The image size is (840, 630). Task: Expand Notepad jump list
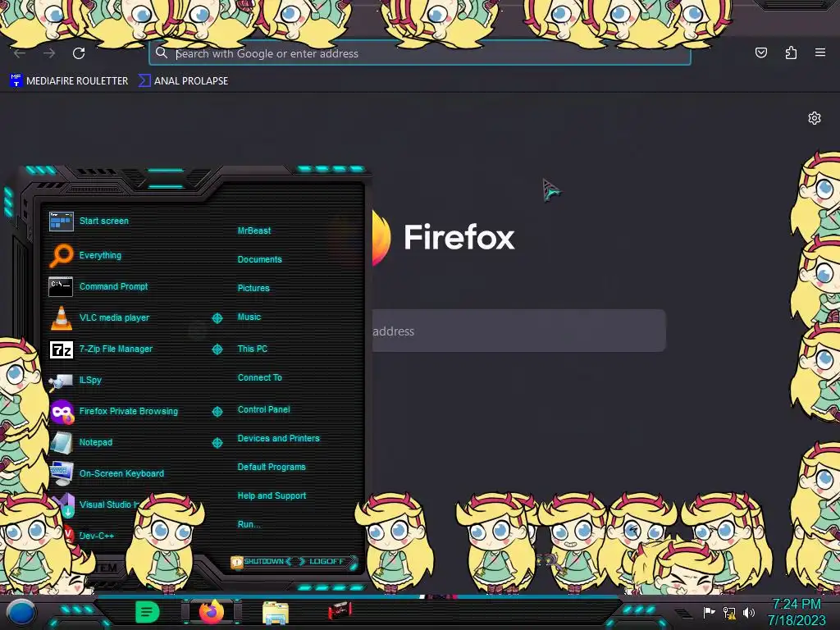tap(217, 442)
